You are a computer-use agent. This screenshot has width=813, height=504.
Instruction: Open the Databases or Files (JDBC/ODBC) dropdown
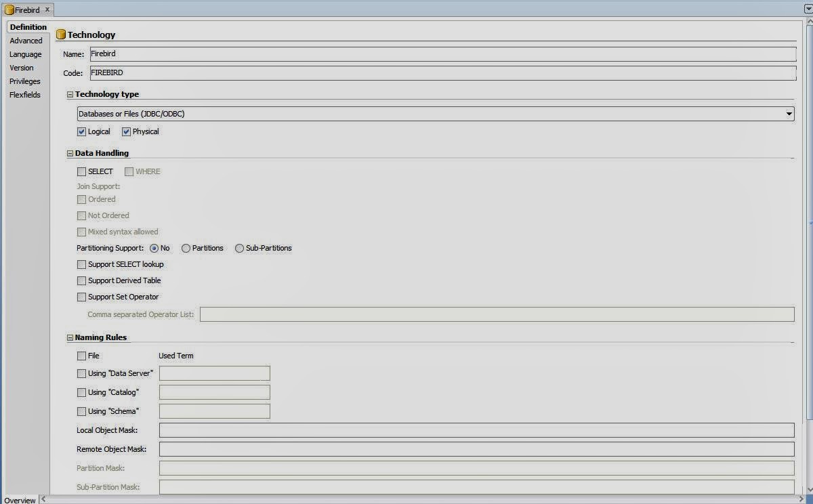(436, 114)
